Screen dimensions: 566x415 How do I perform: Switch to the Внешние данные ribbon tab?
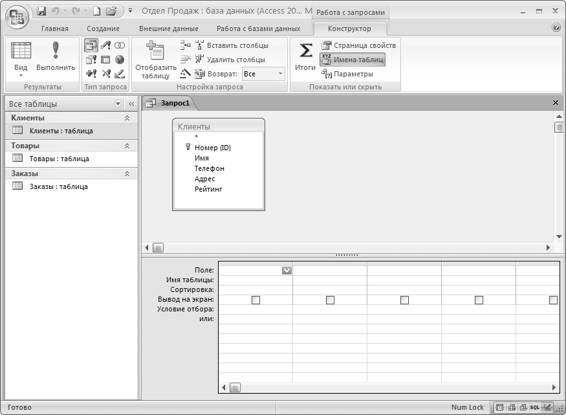[x=169, y=29]
